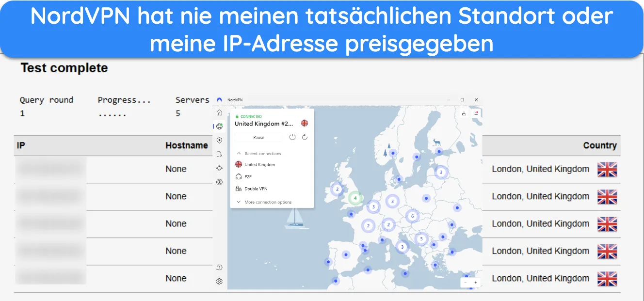This screenshot has width=644, height=301.
Task: Open the Dark Web Monitor target icon
Action: coord(219,182)
